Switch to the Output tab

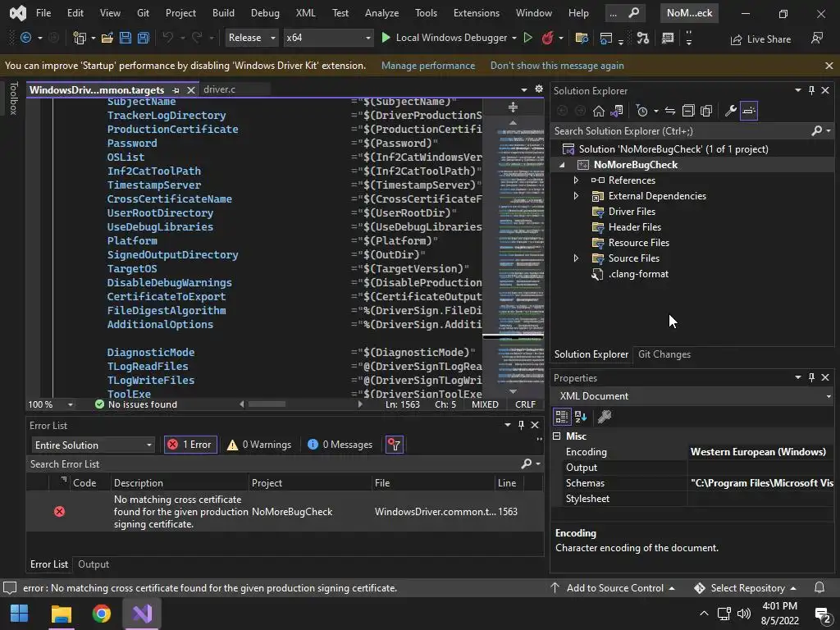pos(94,564)
